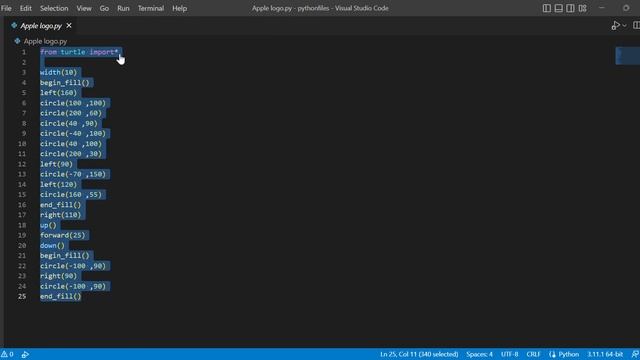Click the code 'left(120)'
The width and height of the screenshot is (640, 360).
click(58, 184)
